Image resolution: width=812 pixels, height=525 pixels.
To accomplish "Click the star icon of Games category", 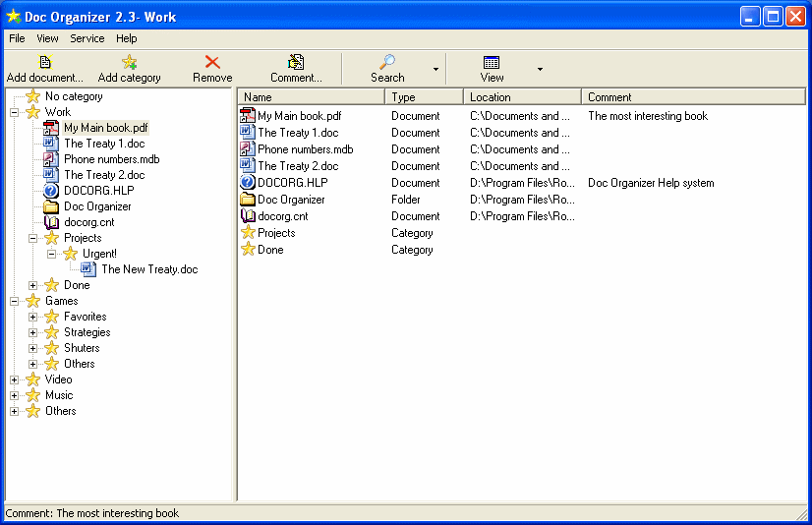I will 32,301.
